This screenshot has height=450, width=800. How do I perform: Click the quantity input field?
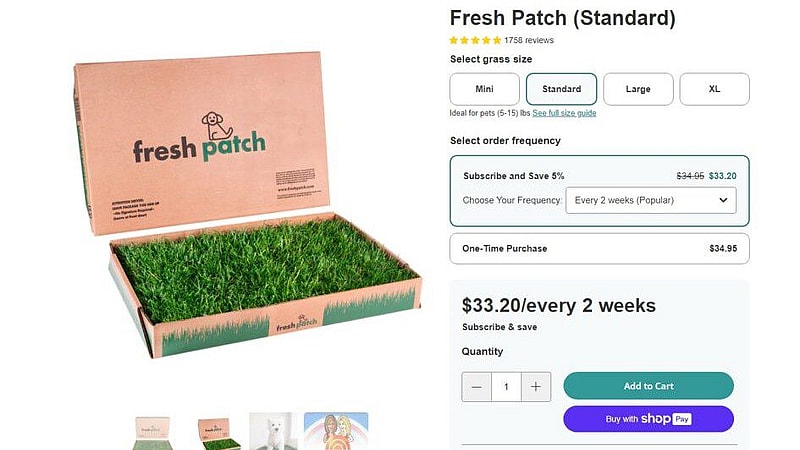click(x=506, y=387)
